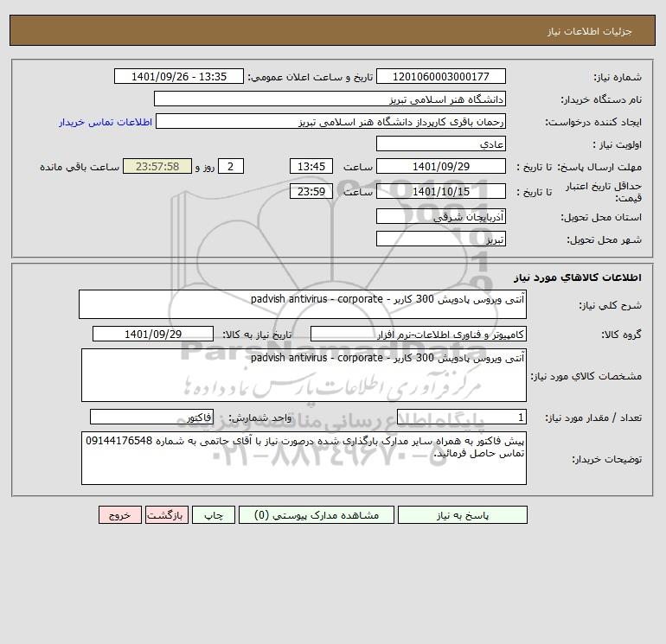Click the 'شهر محل تحویل:' label

point(604,239)
